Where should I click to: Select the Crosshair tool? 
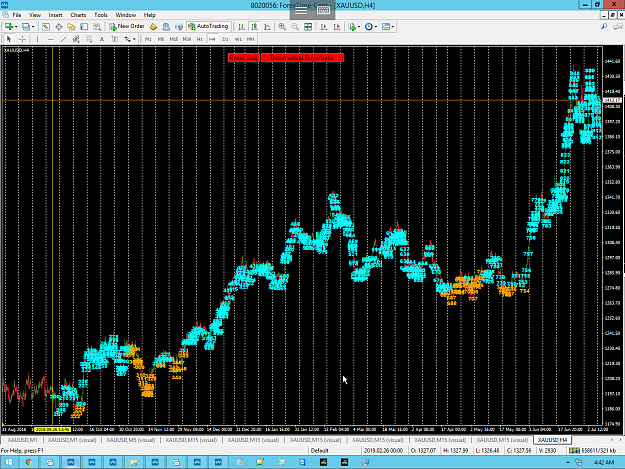pyautogui.click(x=22, y=39)
